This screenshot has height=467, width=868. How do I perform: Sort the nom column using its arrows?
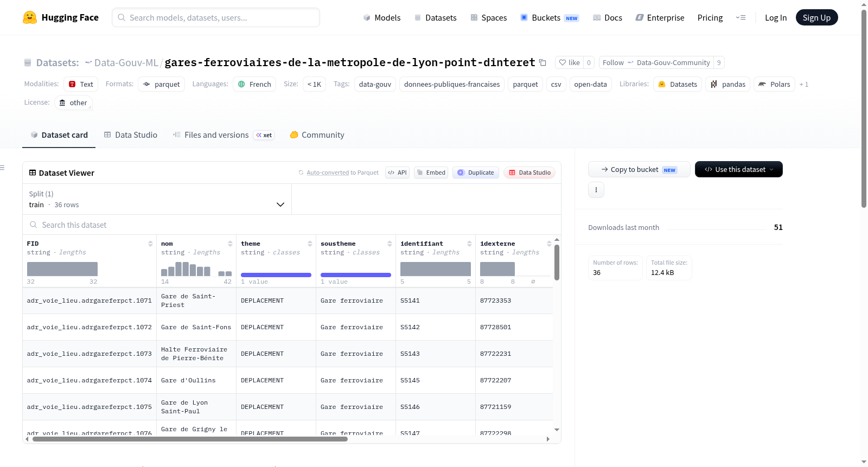click(230, 244)
